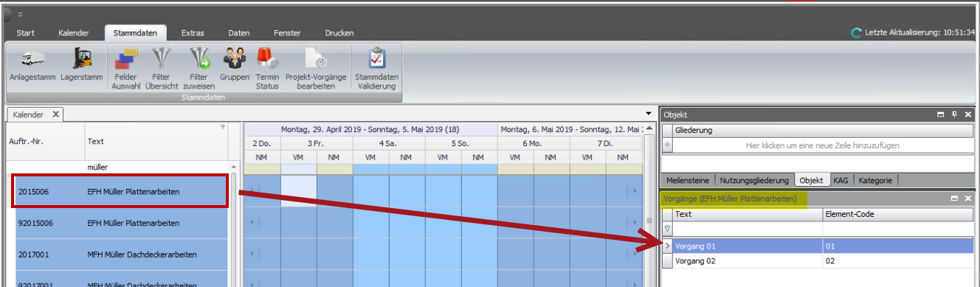Viewport: 980px width, 287px height.
Task: Switch to the Kalender ribbon tab
Action: point(74,33)
